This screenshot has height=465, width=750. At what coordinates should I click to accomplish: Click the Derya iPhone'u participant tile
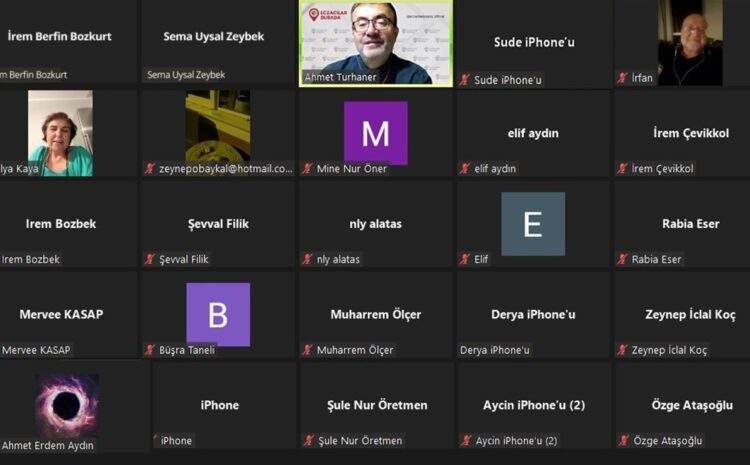pos(533,315)
